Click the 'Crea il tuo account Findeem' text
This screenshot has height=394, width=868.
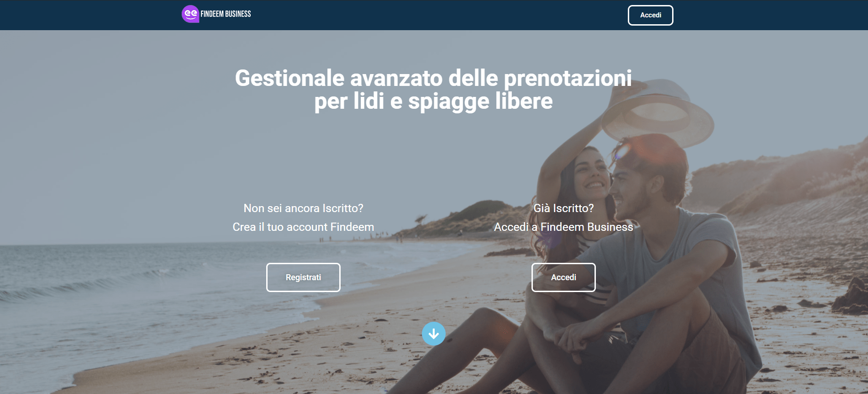(x=303, y=227)
